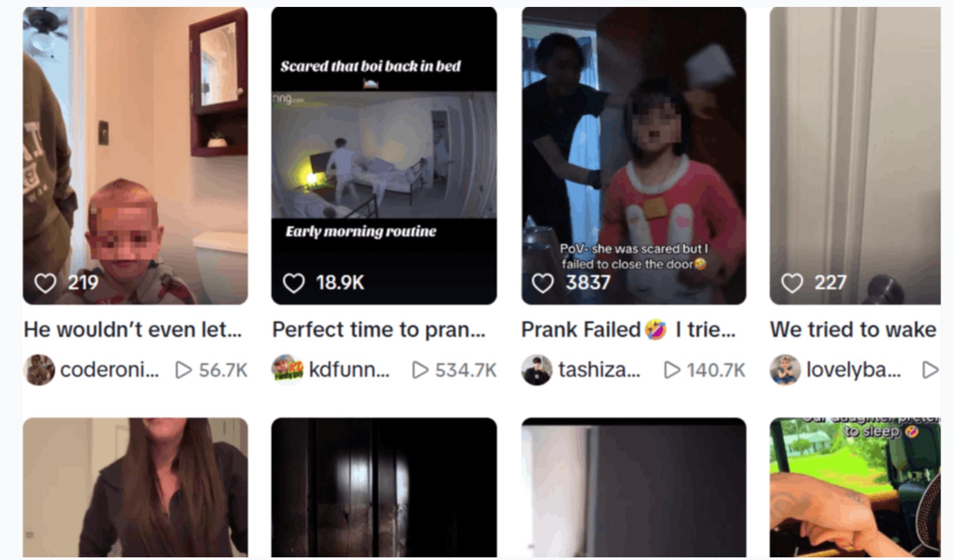Like the video with 3837 hearts
The image size is (954, 560).
coord(543,283)
